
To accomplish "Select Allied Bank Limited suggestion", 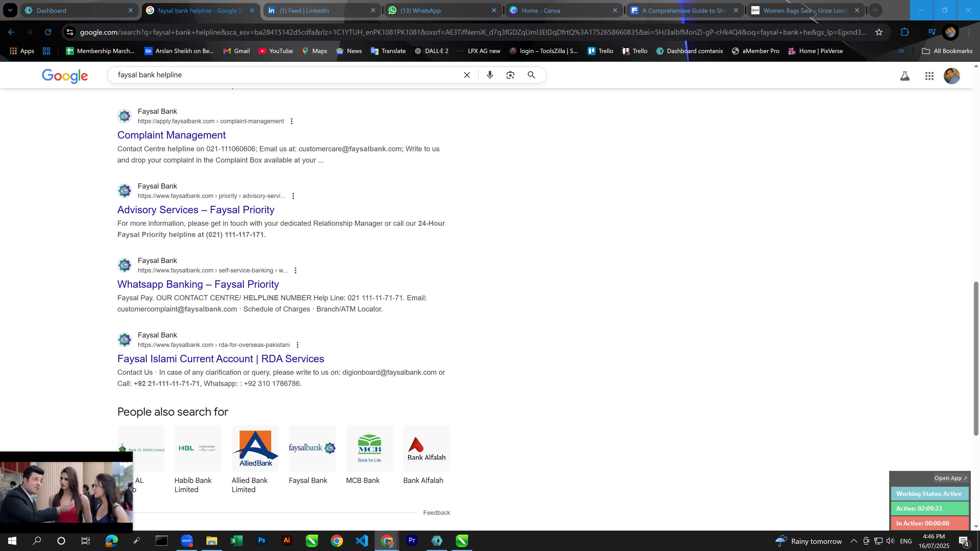I will tap(255, 459).
